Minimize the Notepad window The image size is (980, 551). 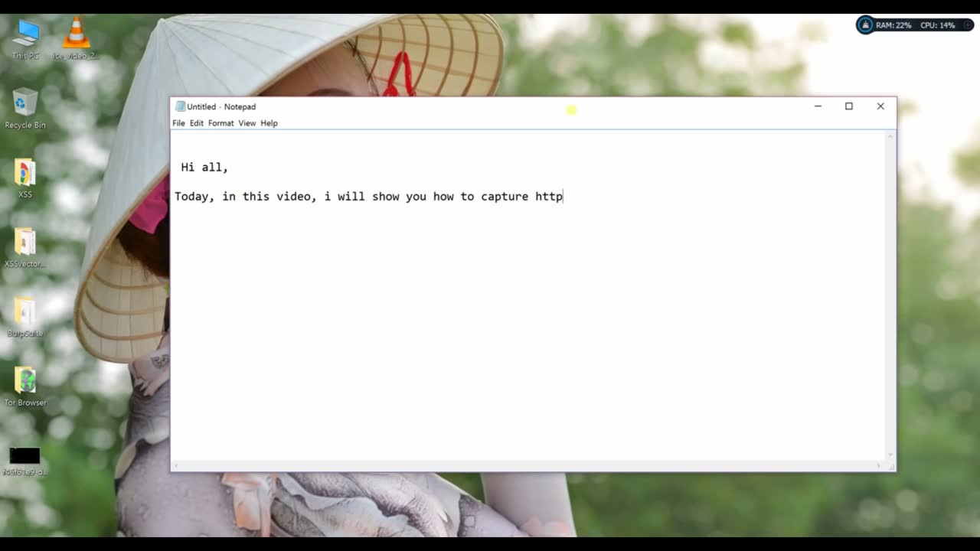tap(818, 106)
